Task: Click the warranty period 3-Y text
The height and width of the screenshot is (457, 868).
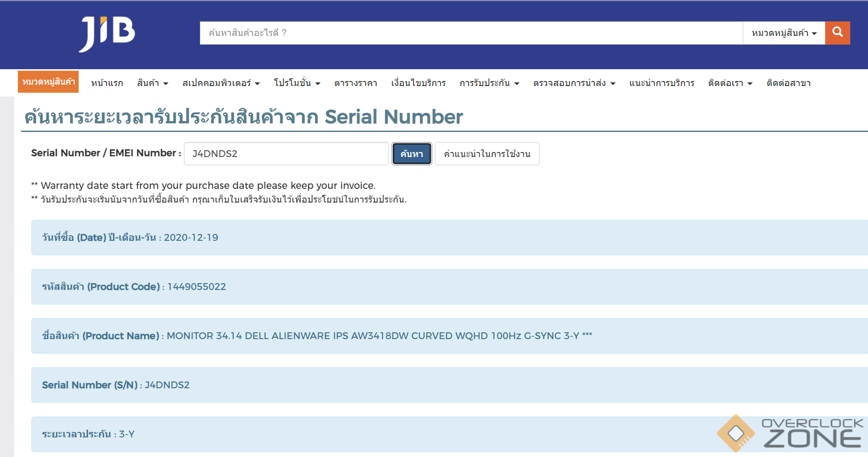Action: tap(127, 434)
